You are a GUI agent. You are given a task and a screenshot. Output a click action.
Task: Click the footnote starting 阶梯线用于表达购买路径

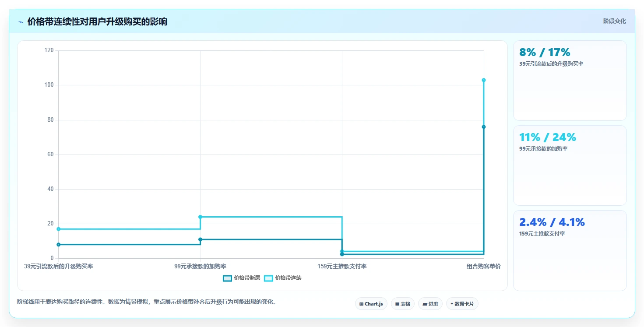click(x=147, y=302)
